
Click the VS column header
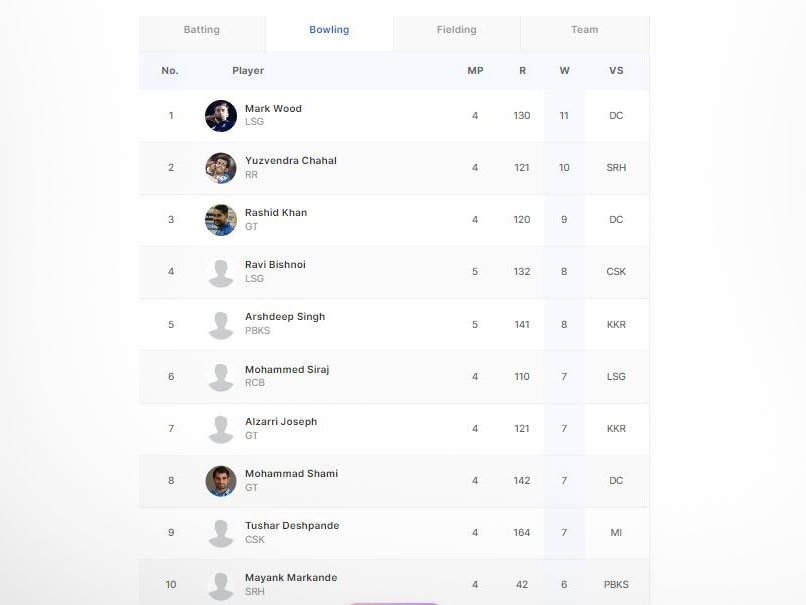[616, 71]
